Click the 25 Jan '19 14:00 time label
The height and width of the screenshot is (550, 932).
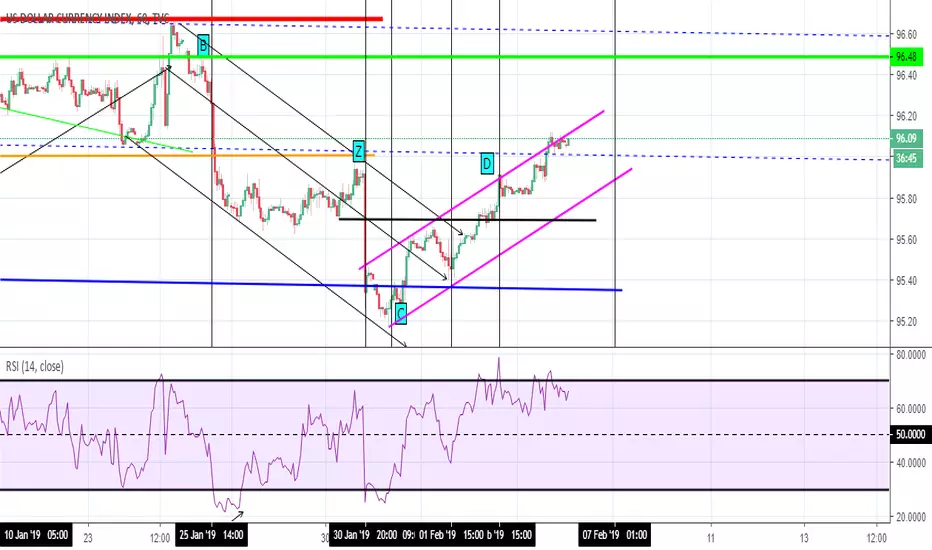(212, 535)
